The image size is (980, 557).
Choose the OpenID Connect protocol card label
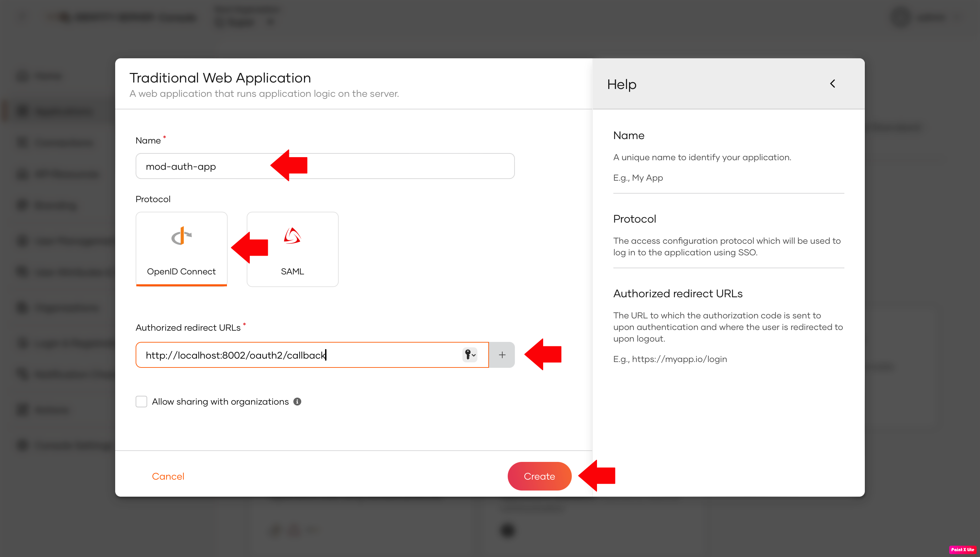[x=181, y=271]
